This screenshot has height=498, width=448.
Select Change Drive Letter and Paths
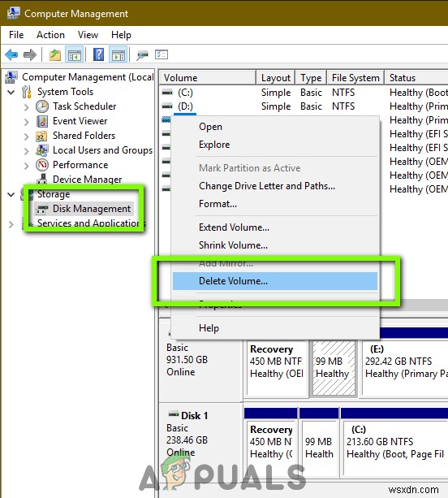(275, 186)
